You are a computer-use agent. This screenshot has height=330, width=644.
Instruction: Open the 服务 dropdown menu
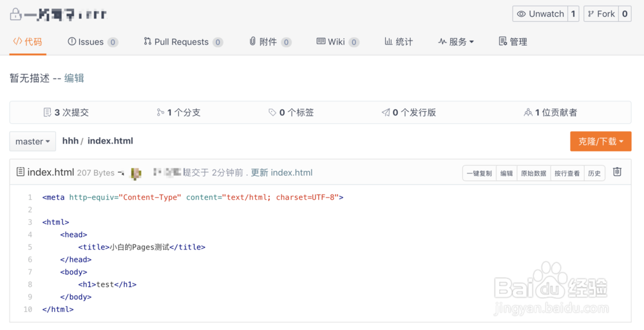click(456, 42)
